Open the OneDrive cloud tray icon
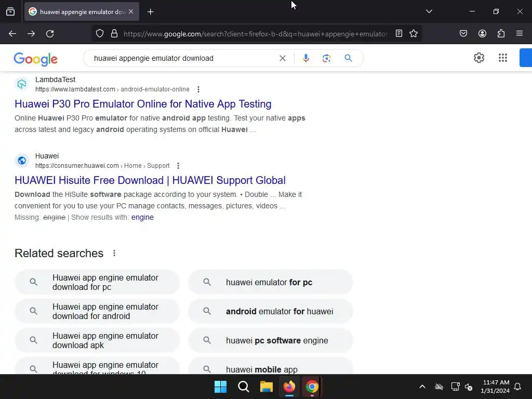The height and width of the screenshot is (399, 532). (x=439, y=387)
